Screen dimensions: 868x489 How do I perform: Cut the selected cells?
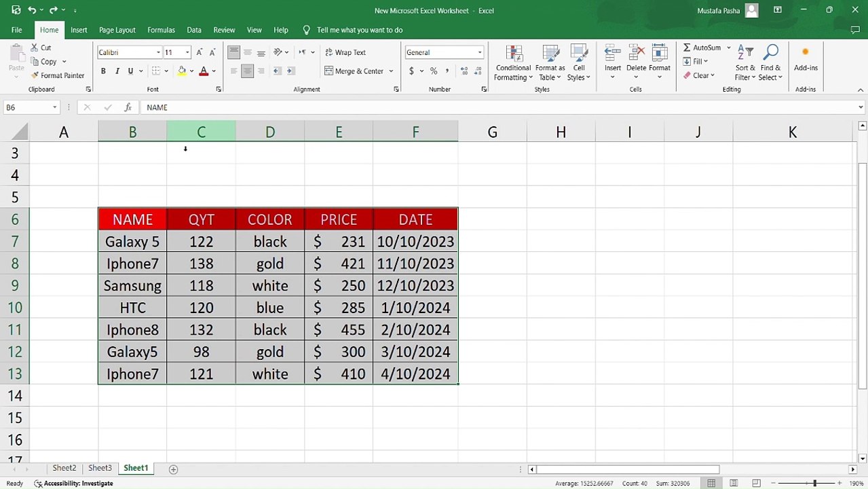[41, 48]
